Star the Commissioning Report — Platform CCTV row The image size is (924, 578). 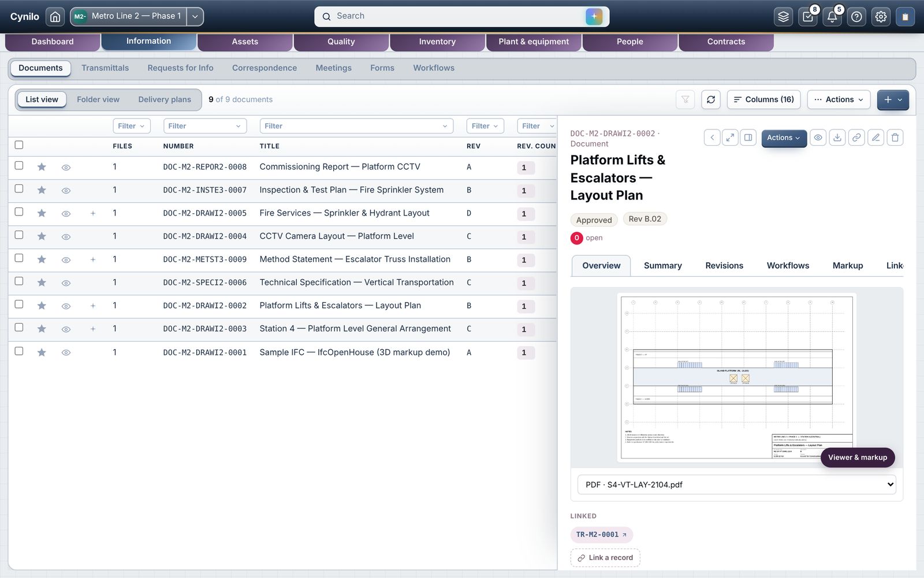pos(42,167)
